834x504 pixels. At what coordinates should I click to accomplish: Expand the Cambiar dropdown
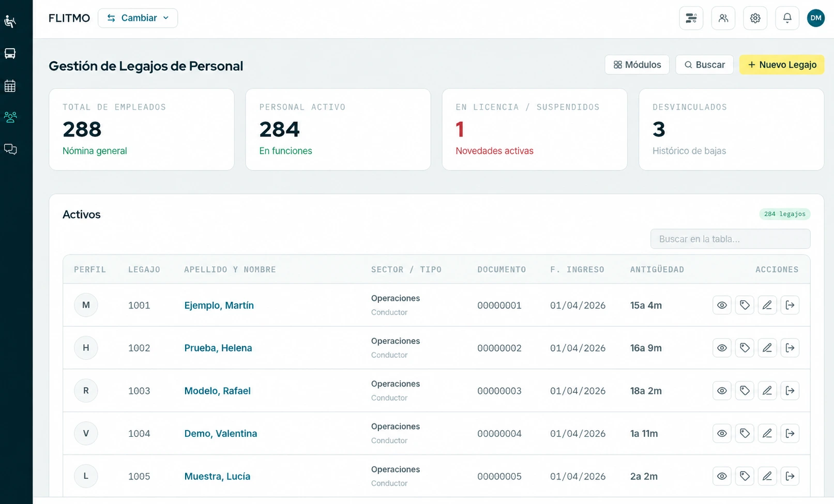pyautogui.click(x=138, y=18)
